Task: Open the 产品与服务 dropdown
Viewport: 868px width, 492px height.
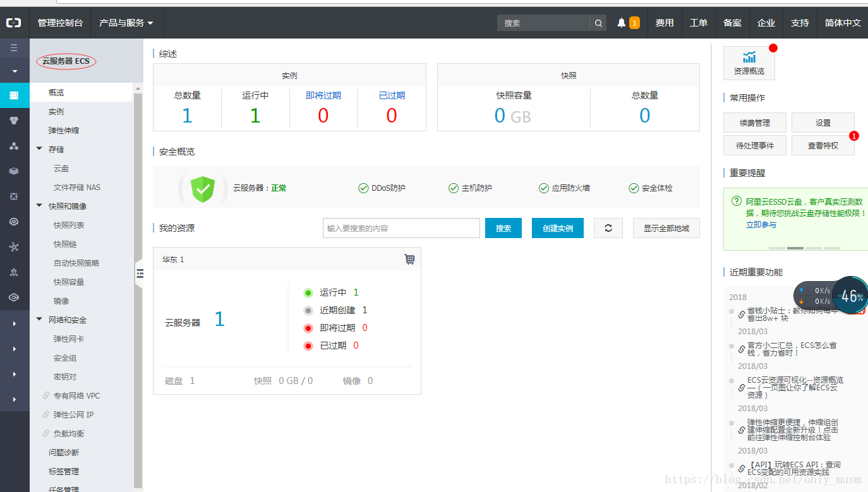Action: (x=126, y=23)
